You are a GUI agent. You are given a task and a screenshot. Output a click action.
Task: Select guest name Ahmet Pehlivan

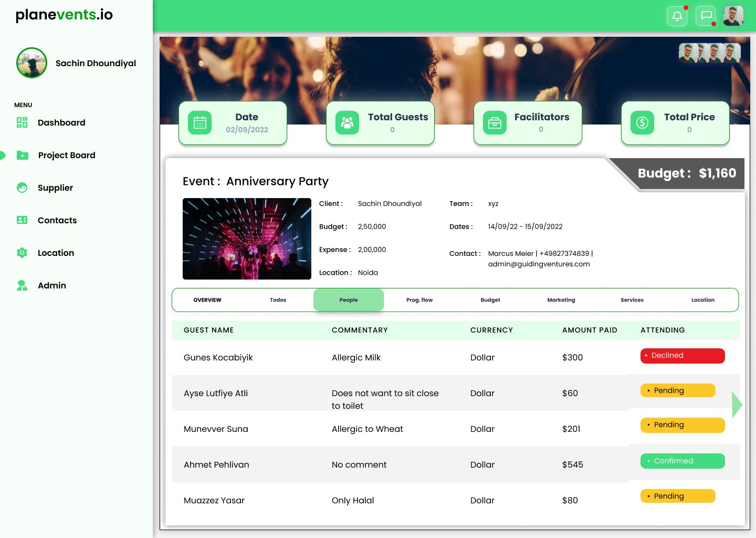pyautogui.click(x=216, y=464)
